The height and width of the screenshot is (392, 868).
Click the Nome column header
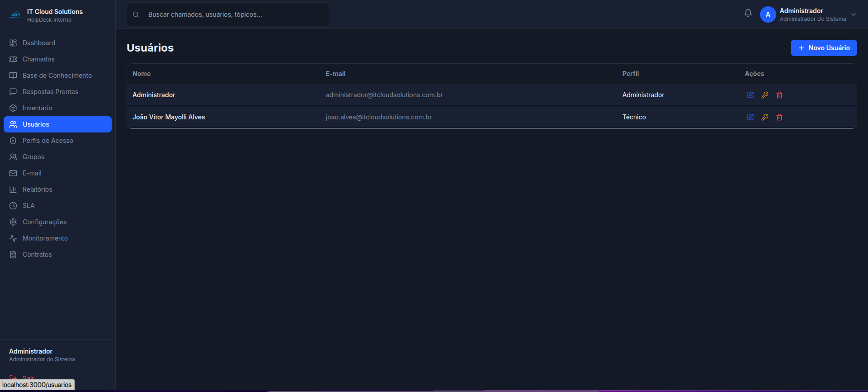pyautogui.click(x=142, y=74)
